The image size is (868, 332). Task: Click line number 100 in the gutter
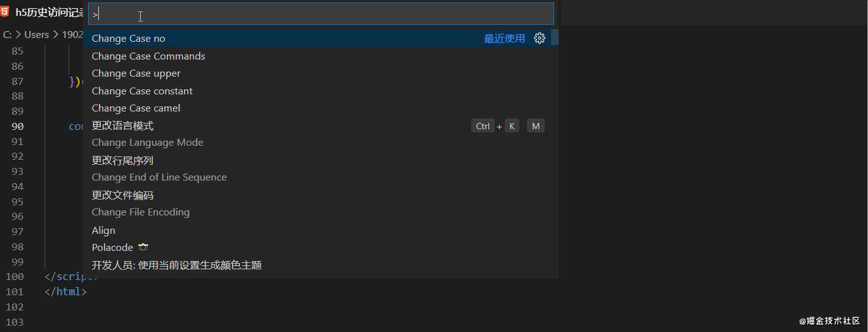pyautogui.click(x=15, y=276)
